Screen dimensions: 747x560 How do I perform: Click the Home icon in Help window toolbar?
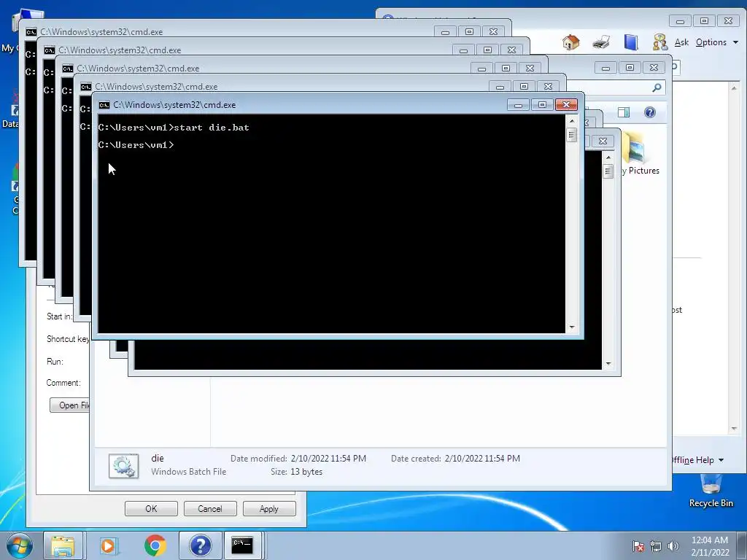tap(570, 42)
